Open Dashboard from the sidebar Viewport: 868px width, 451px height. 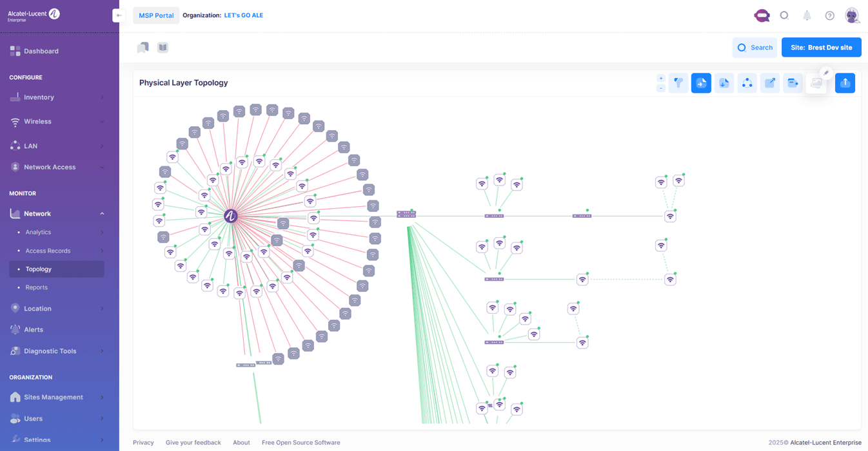(41, 51)
